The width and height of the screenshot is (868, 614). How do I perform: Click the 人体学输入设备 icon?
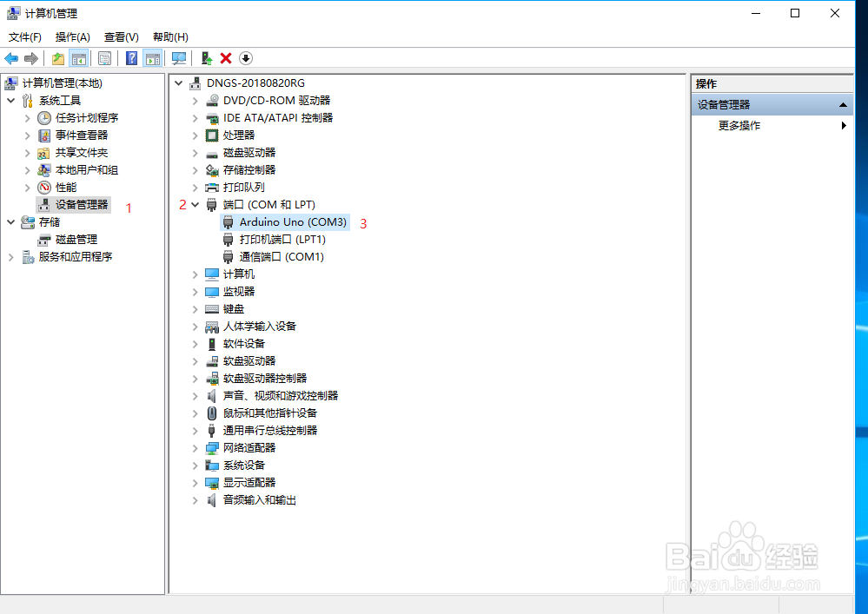pyautogui.click(x=212, y=327)
